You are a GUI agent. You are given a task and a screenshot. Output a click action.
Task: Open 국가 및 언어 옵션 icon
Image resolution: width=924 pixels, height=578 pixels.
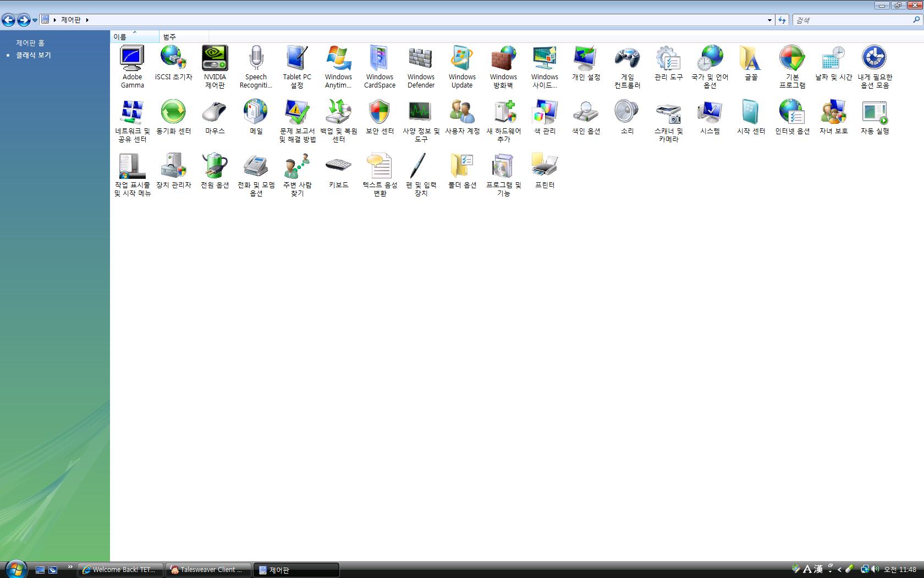point(710,58)
